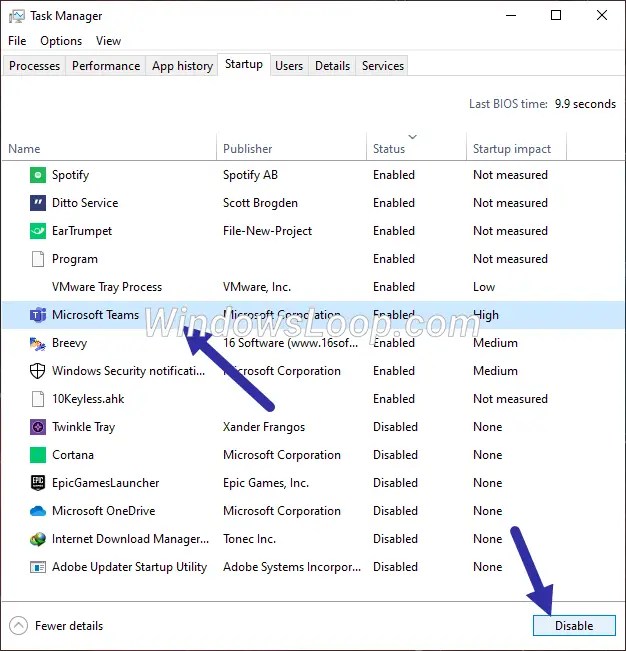Click the Twinkle Tray icon
Viewport: 626px width, 651px height.
pyautogui.click(x=38, y=427)
